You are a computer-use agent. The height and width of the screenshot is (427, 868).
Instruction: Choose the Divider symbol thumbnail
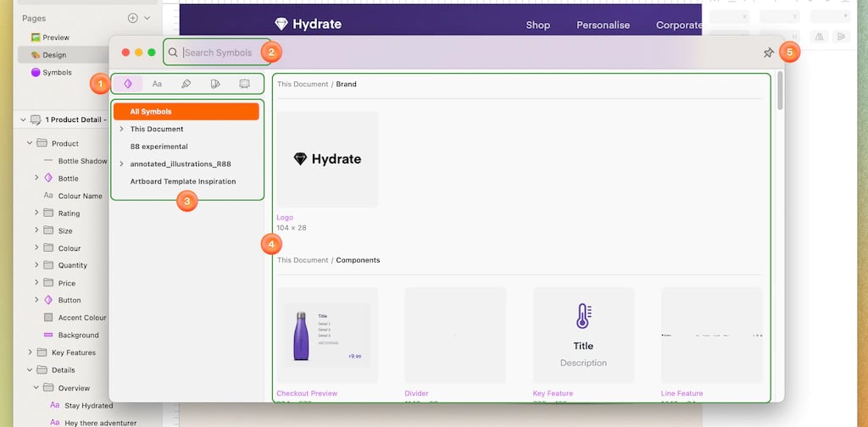(x=455, y=335)
